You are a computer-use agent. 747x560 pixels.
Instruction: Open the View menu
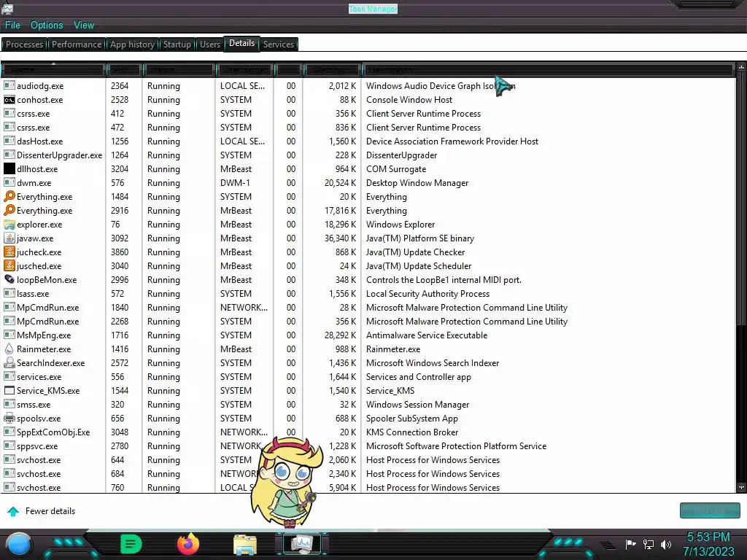click(84, 26)
